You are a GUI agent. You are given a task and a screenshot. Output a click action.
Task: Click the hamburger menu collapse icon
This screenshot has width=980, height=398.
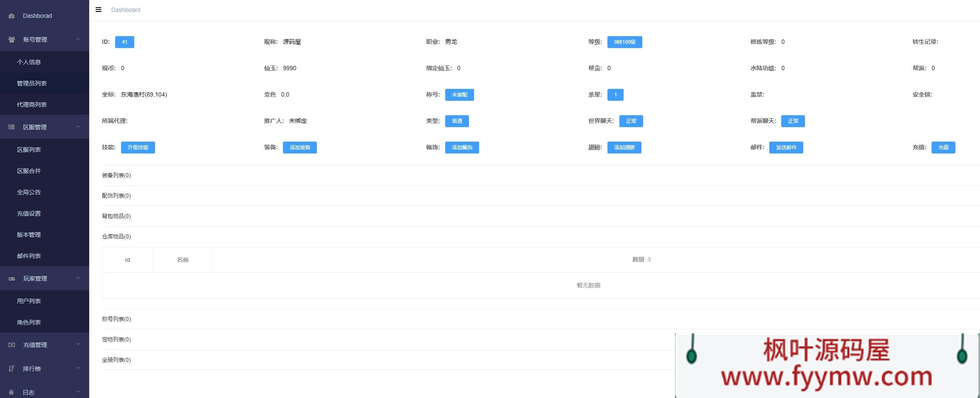coord(99,10)
